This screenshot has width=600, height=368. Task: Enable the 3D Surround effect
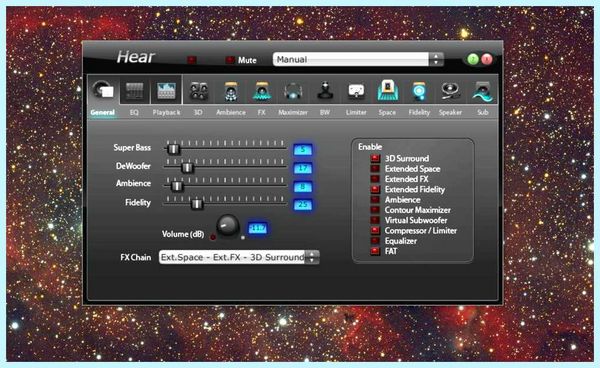[x=375, y=158]
